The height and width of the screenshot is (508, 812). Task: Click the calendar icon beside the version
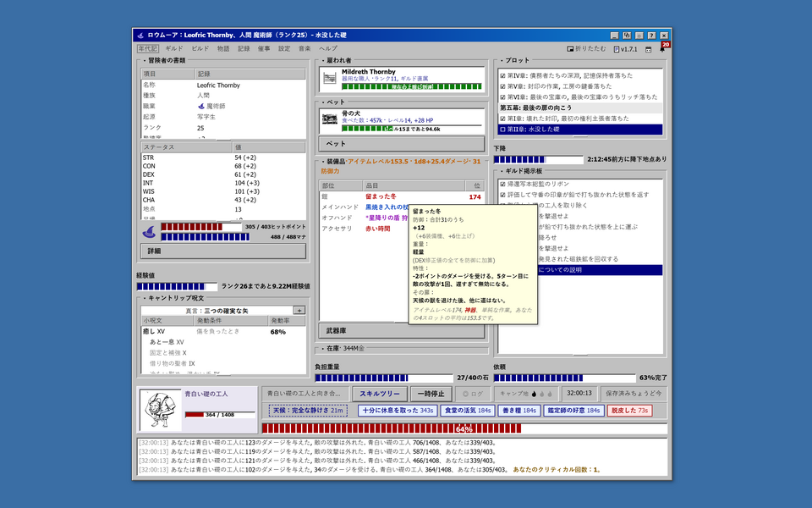coord(649,49)
